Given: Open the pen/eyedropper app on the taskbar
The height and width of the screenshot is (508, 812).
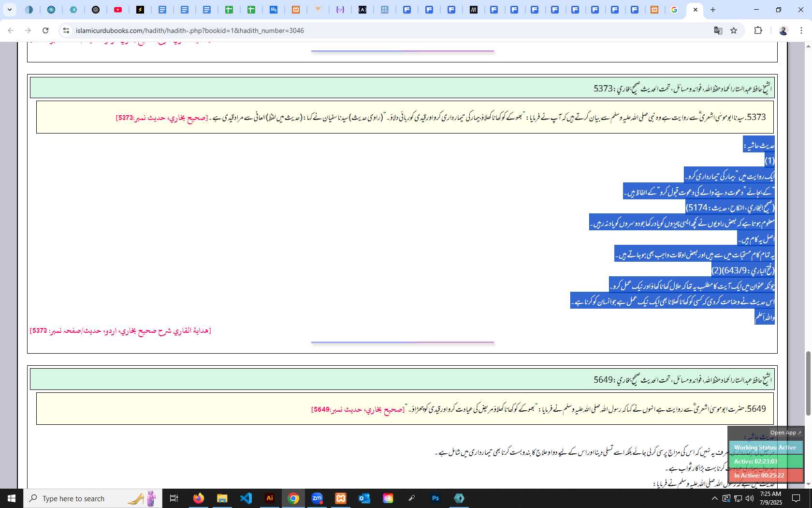Looking at the screenshot, I should (412, 498).
